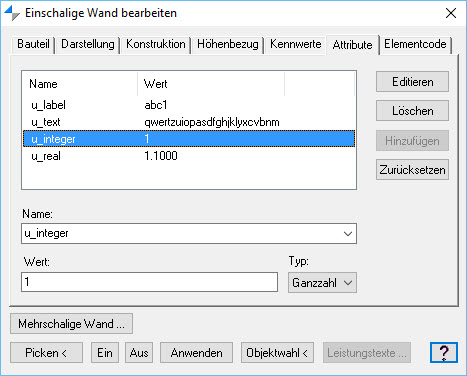Click into the Wert input field
467x376 pixels.
point(149,282)
